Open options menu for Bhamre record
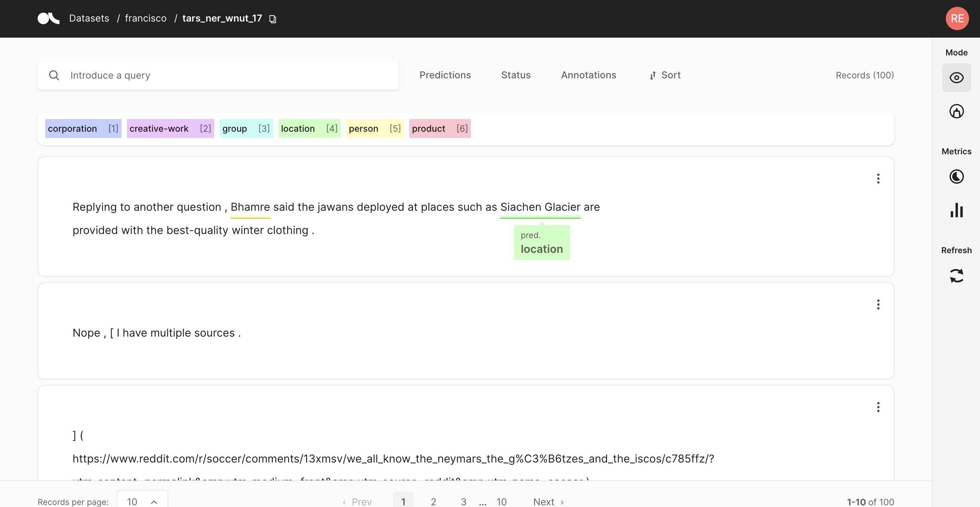This screenshot has width=980, height=507. (x=878, y=178)
